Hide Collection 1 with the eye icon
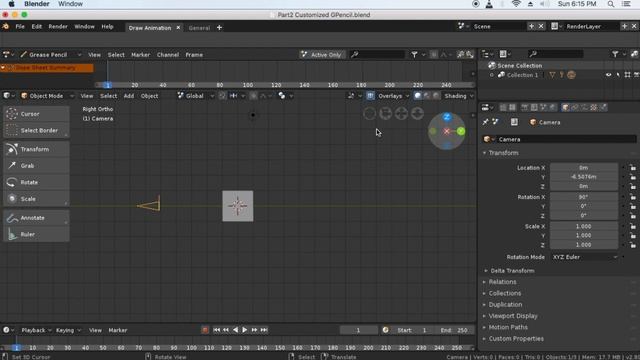 (609, 75)
